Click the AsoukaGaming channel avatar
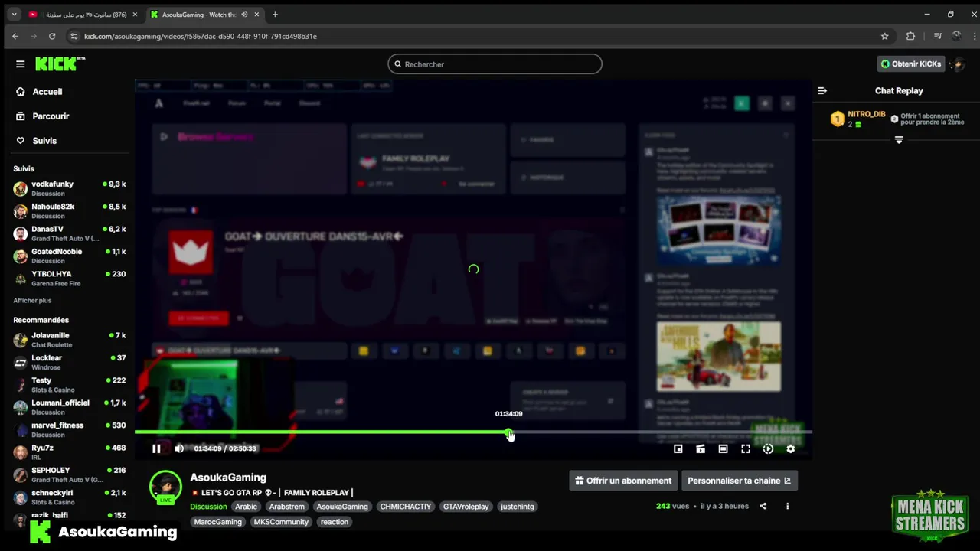 tap(165, 487)
